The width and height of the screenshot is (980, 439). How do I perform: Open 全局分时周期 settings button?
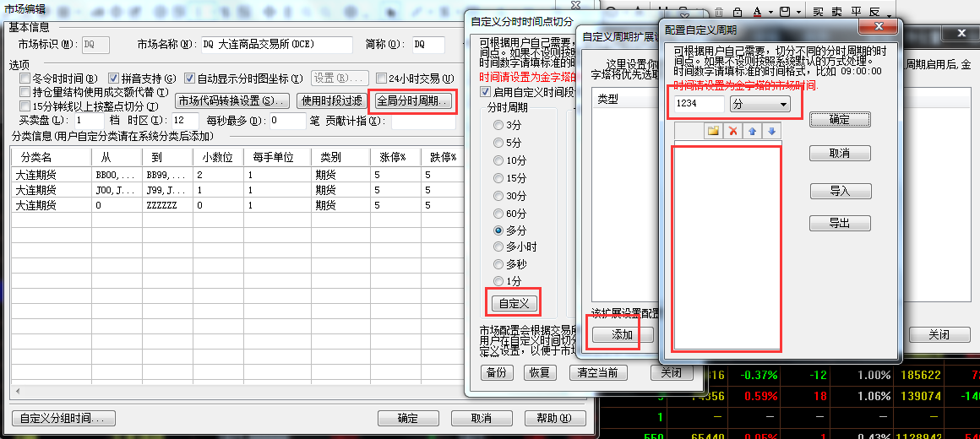tap(413, 101)
